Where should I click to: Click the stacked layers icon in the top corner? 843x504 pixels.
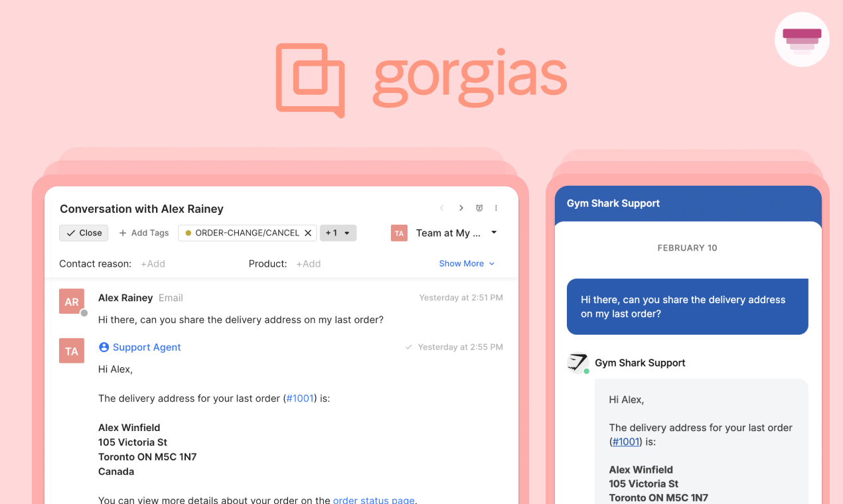click(x=802, y=40)
